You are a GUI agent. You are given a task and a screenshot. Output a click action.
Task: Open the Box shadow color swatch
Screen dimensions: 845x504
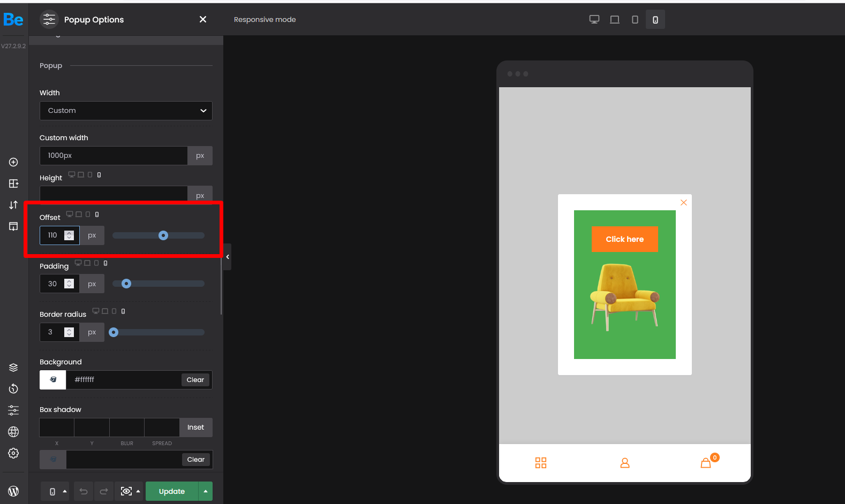53,460
